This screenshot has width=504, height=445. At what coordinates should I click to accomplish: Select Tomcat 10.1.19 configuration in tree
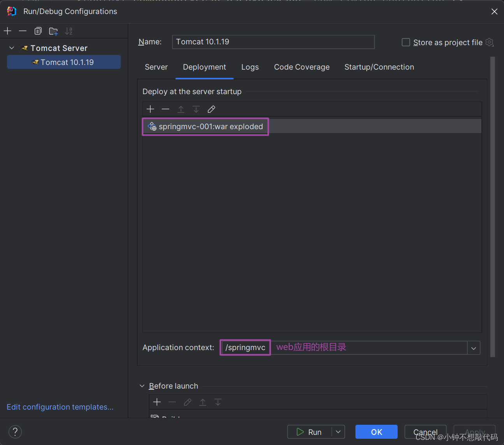(64, 62)
